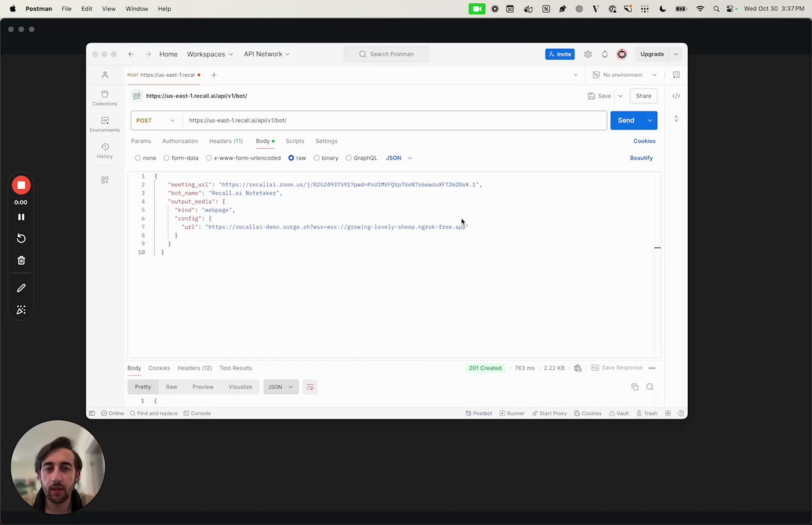Image resolution: width=812 pixels, height=525 pixels.
Task: Open Postman settings gear icon
Action: [588, 54]
